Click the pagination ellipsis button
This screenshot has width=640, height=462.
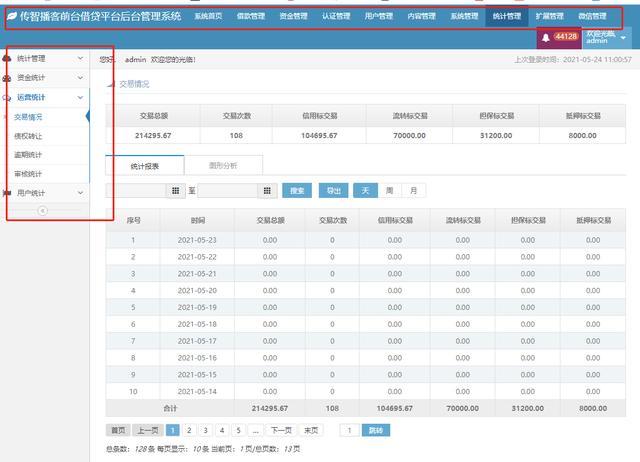click(256, 430)
